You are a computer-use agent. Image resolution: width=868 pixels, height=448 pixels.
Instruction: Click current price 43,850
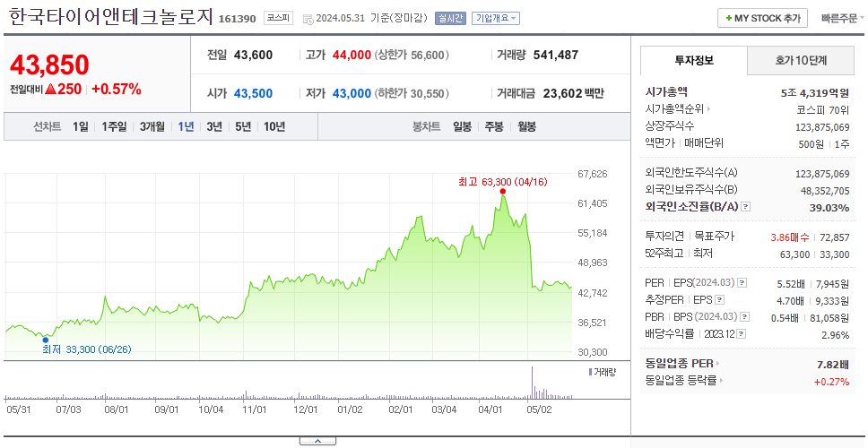tap(49, 65)
